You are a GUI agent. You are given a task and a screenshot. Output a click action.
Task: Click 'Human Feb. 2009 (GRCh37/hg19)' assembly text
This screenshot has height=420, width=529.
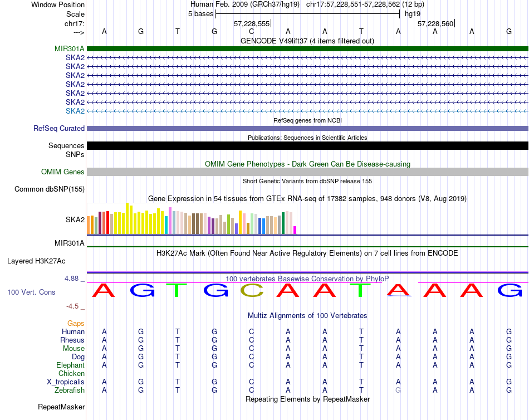[245, 4]
